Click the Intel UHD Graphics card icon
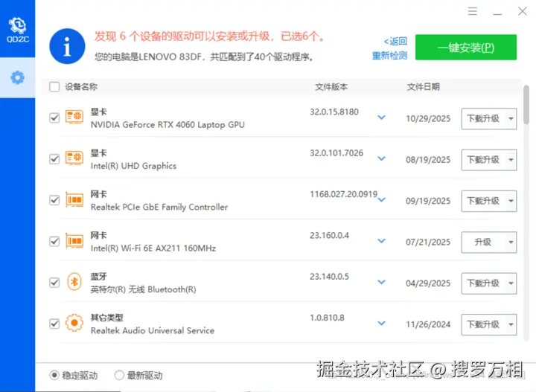Viewport: 536px width, 392px height. pos(74,158)
